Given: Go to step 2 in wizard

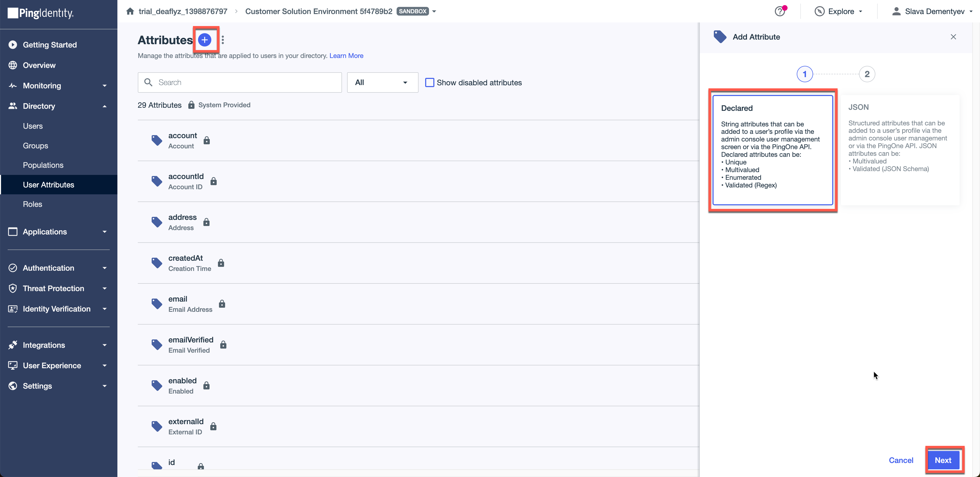Looking at the screenshot, I should coord(867,74).
